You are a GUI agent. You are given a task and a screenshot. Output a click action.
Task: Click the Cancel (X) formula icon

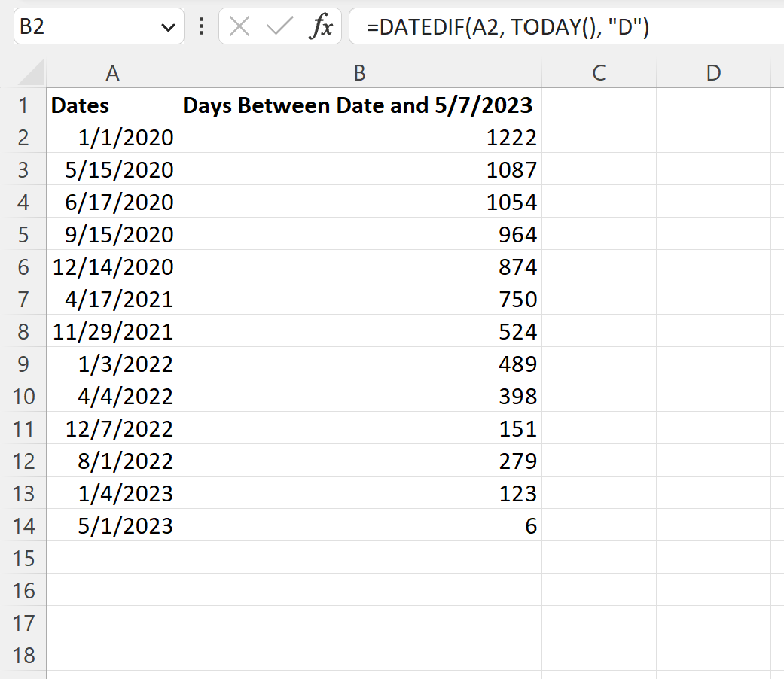tap(239, 26)
